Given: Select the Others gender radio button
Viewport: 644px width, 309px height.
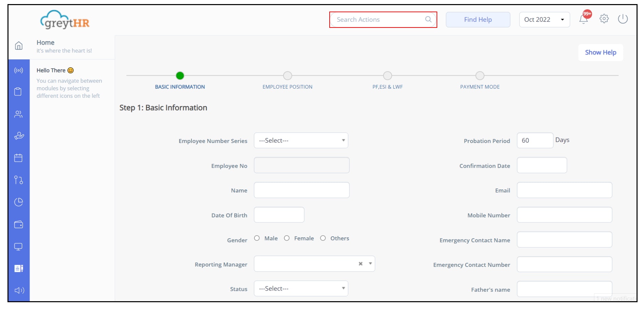Looking at the screenshot, I should click(x=323, y=238).
